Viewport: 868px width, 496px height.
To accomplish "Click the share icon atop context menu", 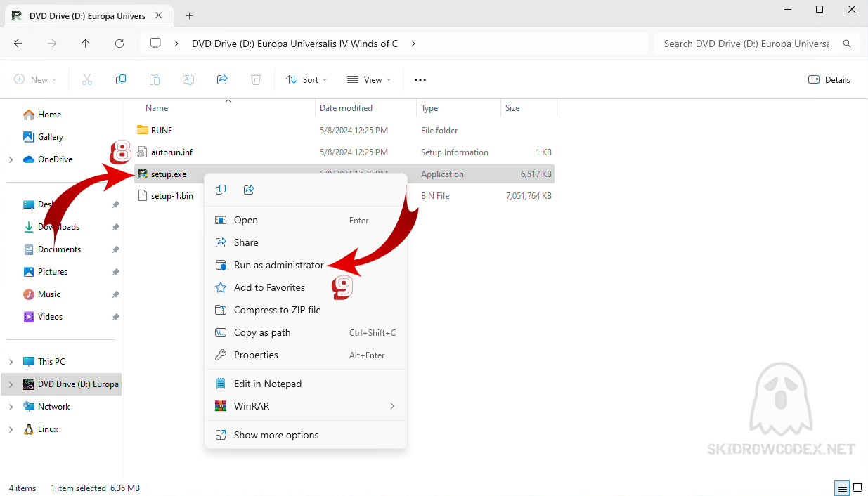I will [249, 190].
